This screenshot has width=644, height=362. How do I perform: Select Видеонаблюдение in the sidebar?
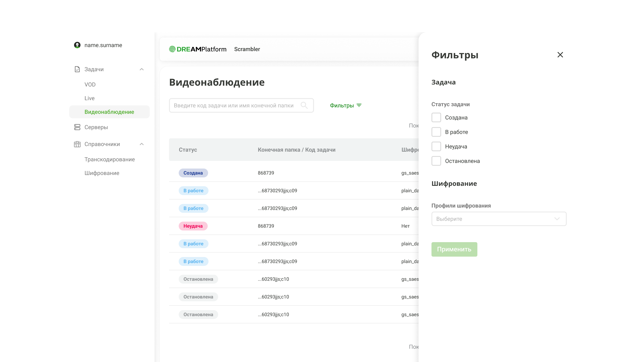(x=109, y=112)
